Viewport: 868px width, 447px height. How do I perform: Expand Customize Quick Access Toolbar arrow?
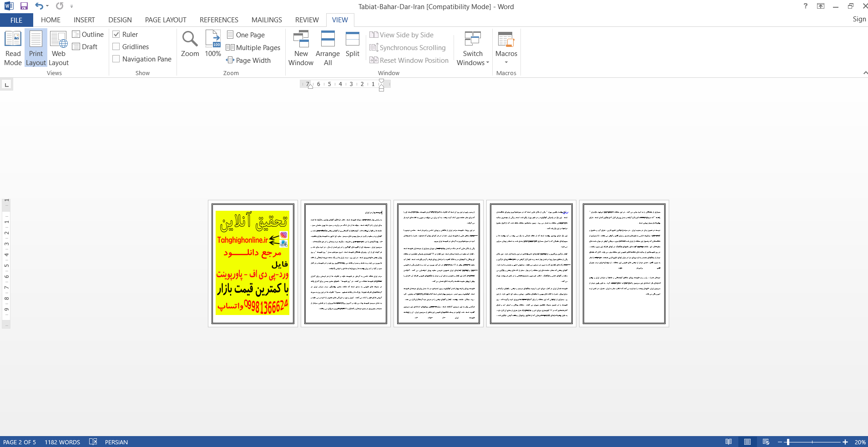tap(71, 6)
